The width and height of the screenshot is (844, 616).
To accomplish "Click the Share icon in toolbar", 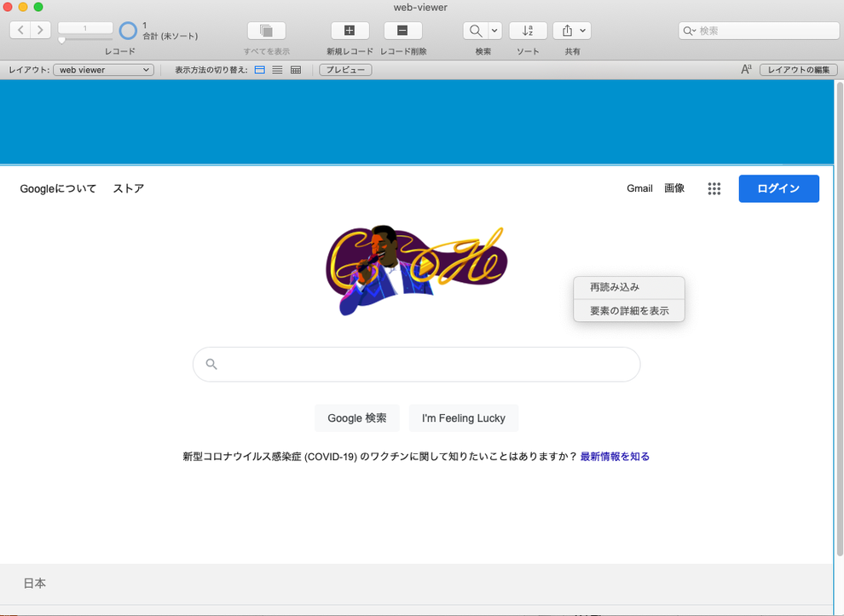I will coord(567,31).
